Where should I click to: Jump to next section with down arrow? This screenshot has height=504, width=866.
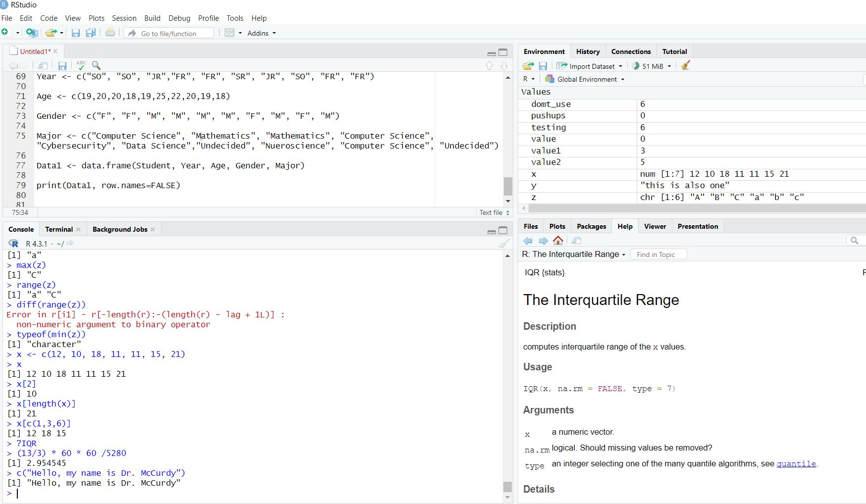(504, 65)
